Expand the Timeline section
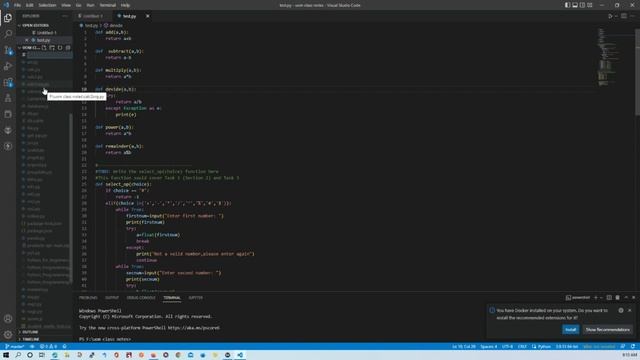Image resolution: width=640 pixels, height=360 pixels. point(31,339)
